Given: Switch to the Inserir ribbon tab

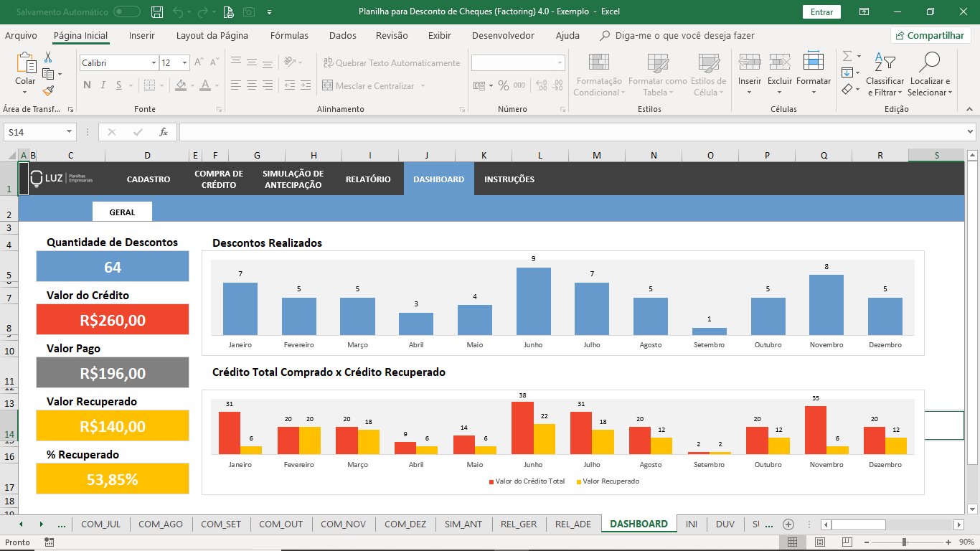Looking at the screenshot, I should (x=142, y=35).
